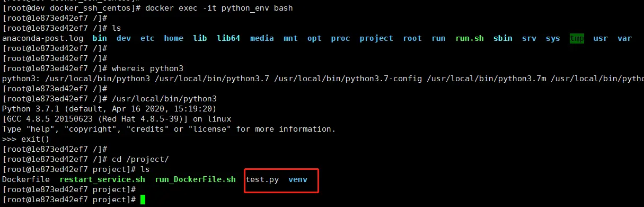Image resolution: width=644 pixels, height=207 pixels.
Task: Click the anaconda-post.log file name
Action: tap(42, 38)
